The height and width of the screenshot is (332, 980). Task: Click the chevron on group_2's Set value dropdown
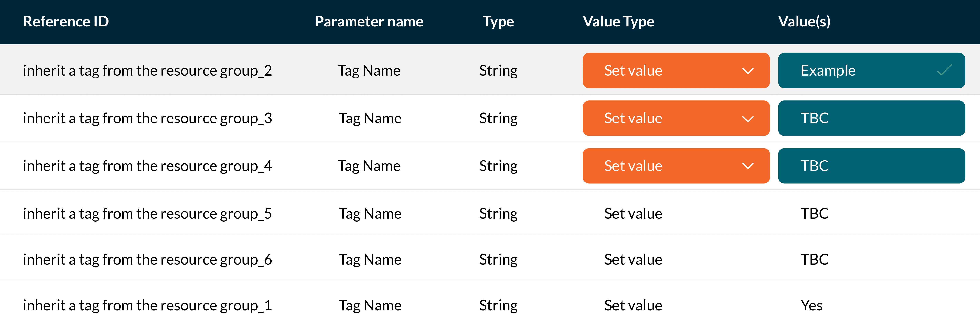click(x=748, y=70)
